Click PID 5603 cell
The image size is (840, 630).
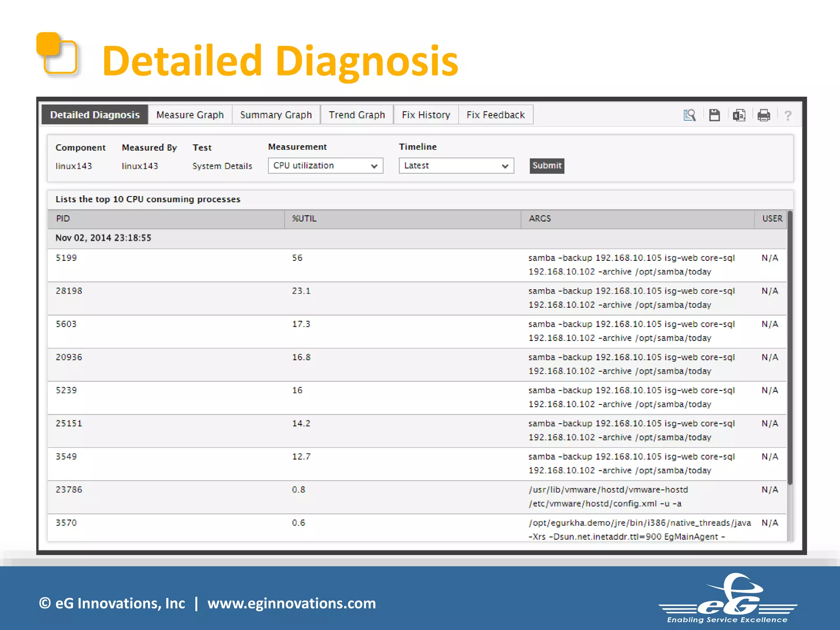[x=66, y=324]
